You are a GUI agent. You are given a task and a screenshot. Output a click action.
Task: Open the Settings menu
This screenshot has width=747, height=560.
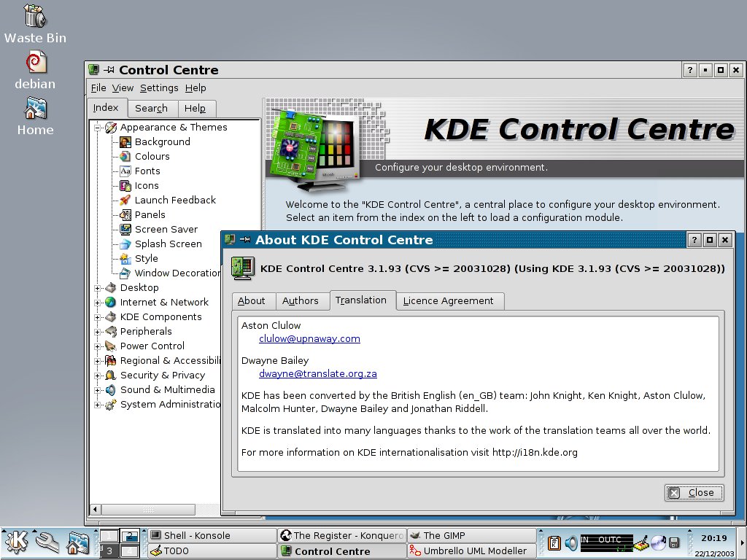pyautogui.click(x=159, y=88)
